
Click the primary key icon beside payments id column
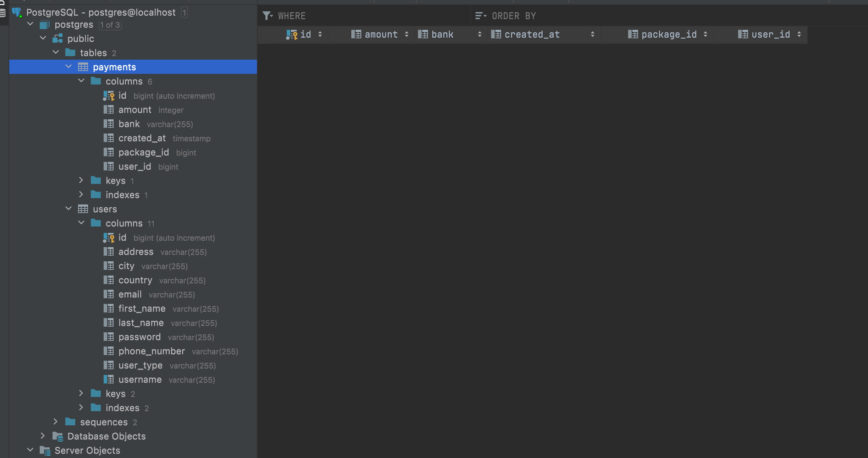pos(108,96)
